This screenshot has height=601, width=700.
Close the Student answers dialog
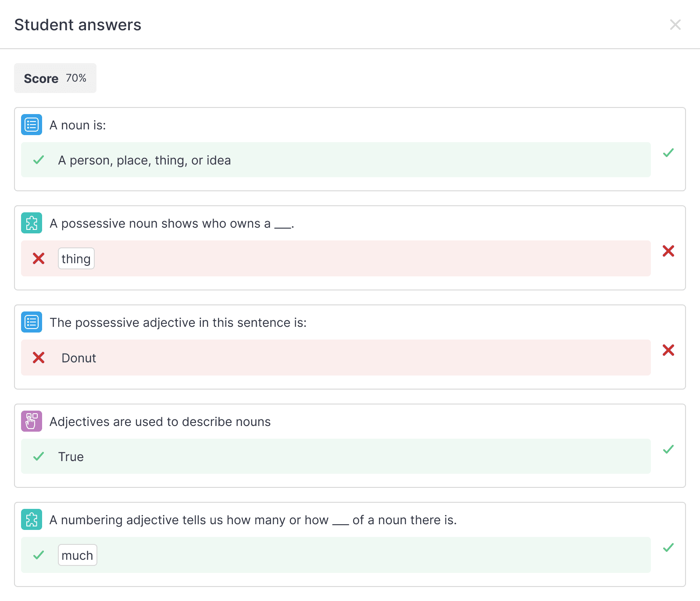[675, 25]
